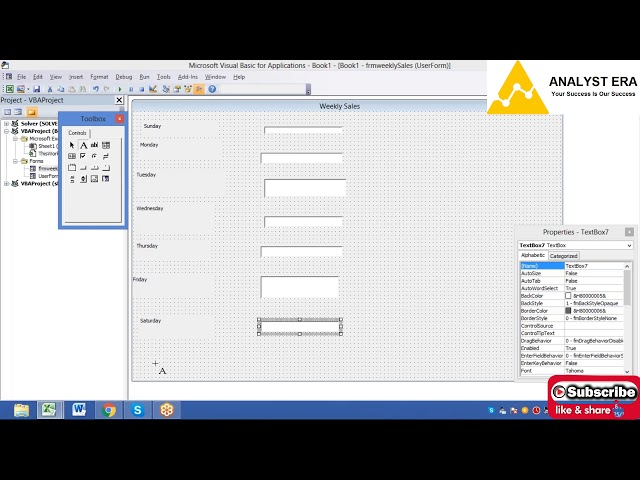
Task: Open the Format menu
Action: point(99,77)
